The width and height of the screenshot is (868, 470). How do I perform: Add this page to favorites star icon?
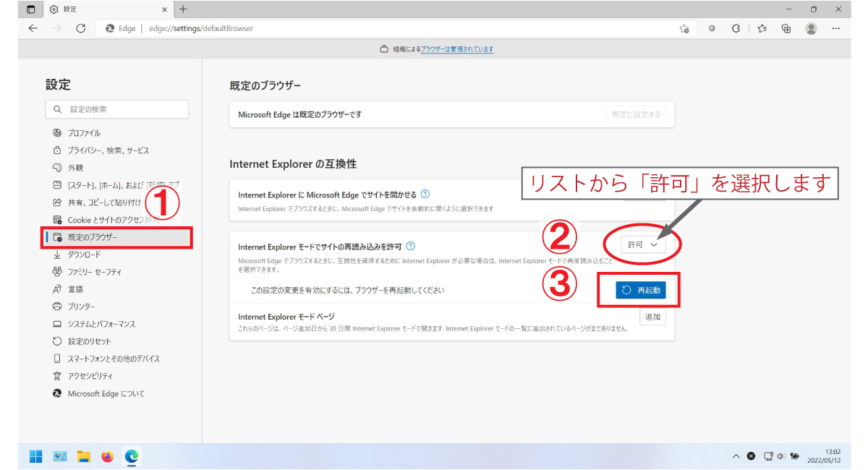point(684,29)
